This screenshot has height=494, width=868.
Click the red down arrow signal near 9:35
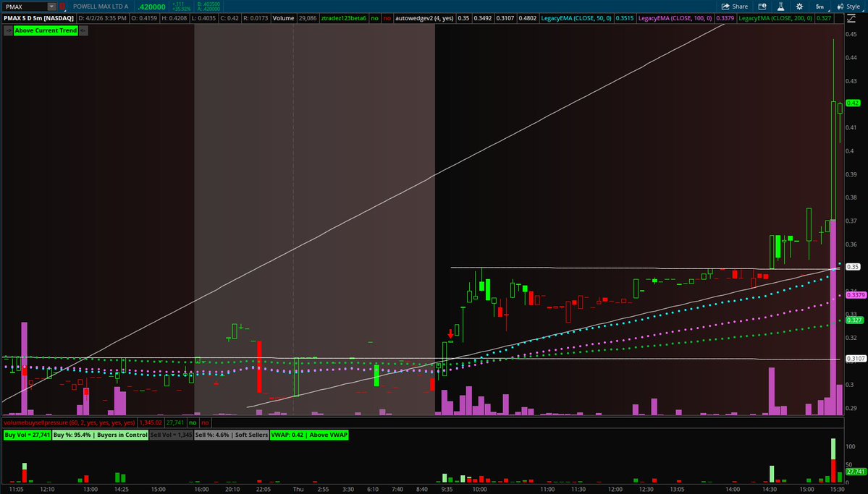click(x=450, y=333)
